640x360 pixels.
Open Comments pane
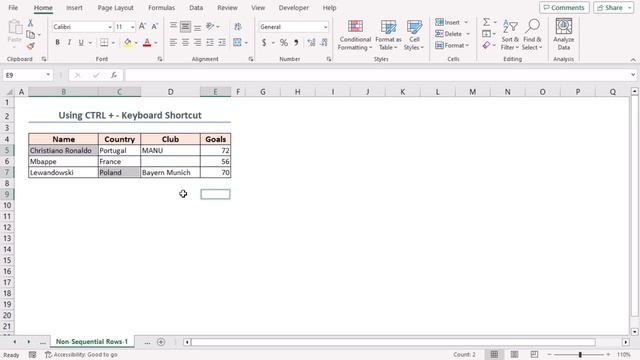(564, 8)
